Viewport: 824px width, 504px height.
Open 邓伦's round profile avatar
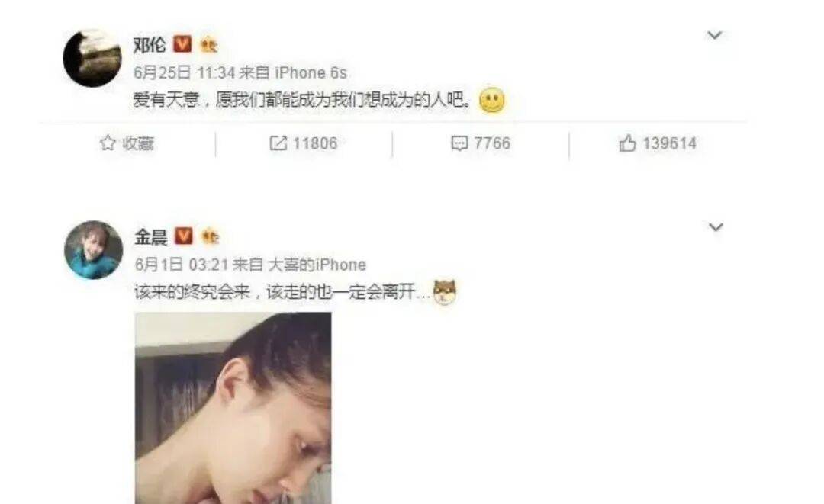(92, 58)
